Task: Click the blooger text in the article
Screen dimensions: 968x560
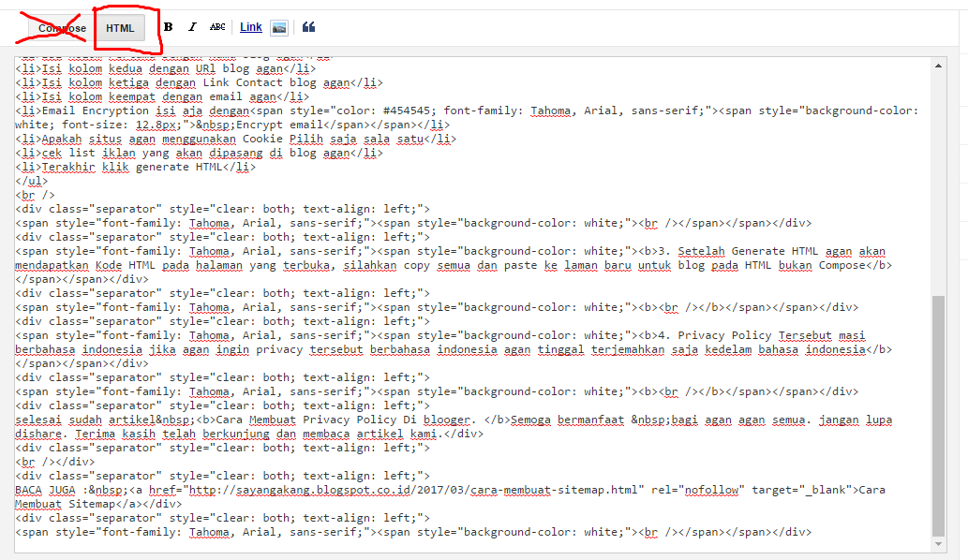Action: click(447, 420)
